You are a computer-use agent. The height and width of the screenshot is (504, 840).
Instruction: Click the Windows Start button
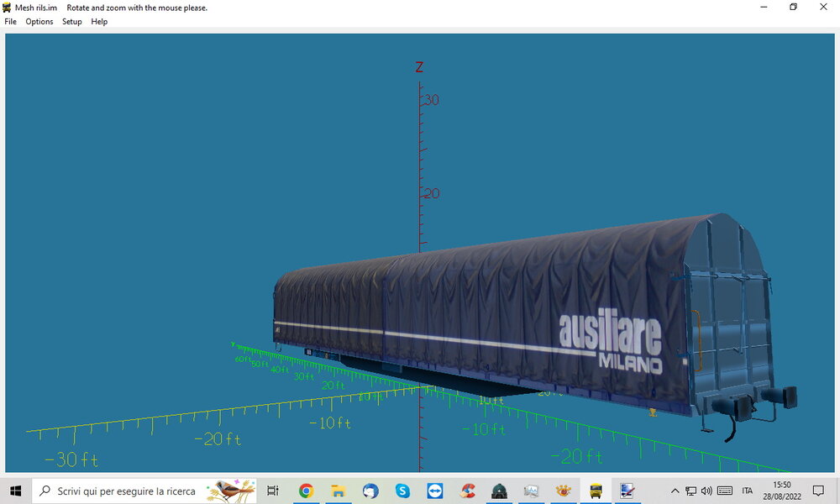coord(15,491)
